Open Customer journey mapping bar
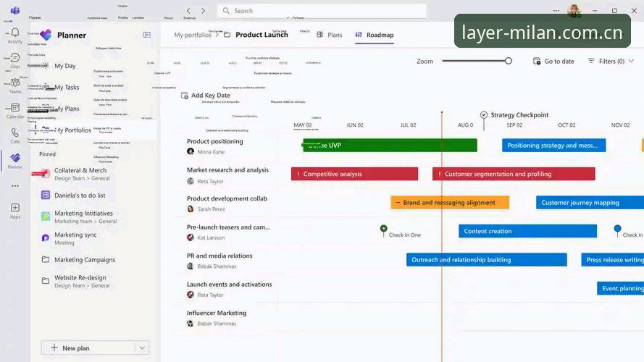 coord(590,202)
